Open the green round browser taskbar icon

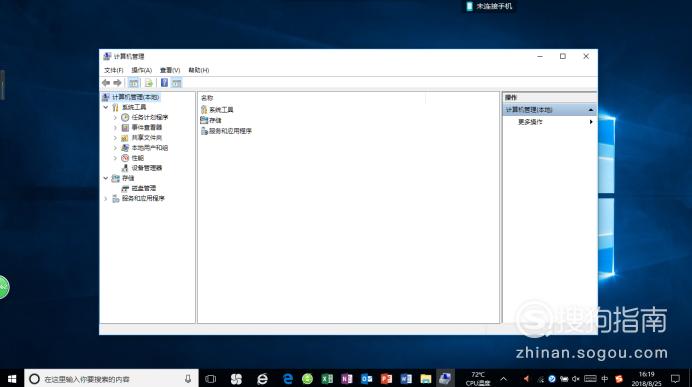(307, 379)
